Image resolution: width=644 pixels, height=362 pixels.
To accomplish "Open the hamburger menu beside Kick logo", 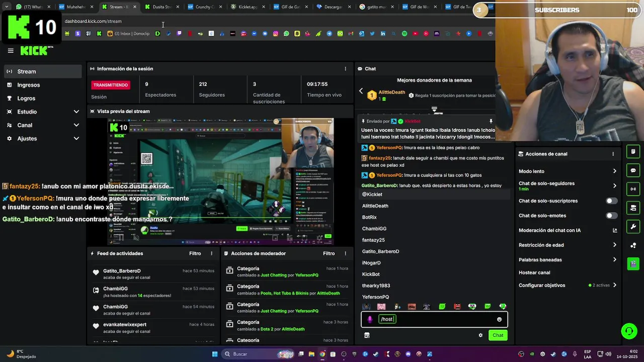I will (11, 51).
